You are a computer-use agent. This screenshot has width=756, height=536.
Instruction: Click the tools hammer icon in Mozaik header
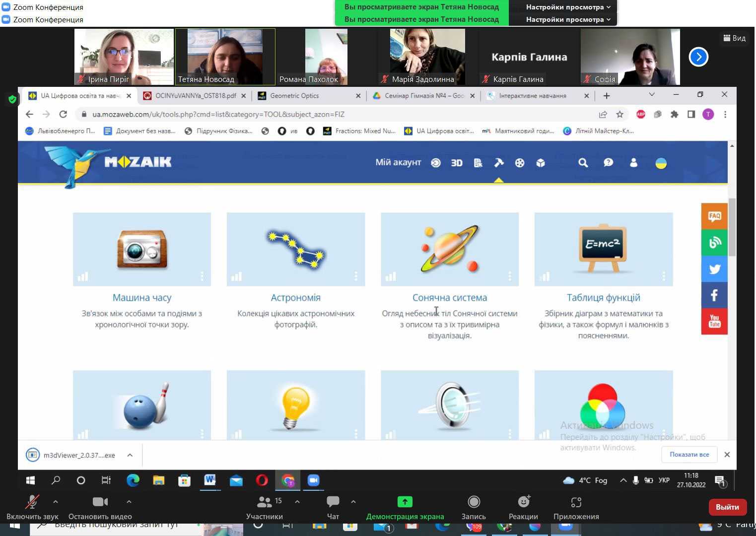pyautogui.click(x=498, y=163)
